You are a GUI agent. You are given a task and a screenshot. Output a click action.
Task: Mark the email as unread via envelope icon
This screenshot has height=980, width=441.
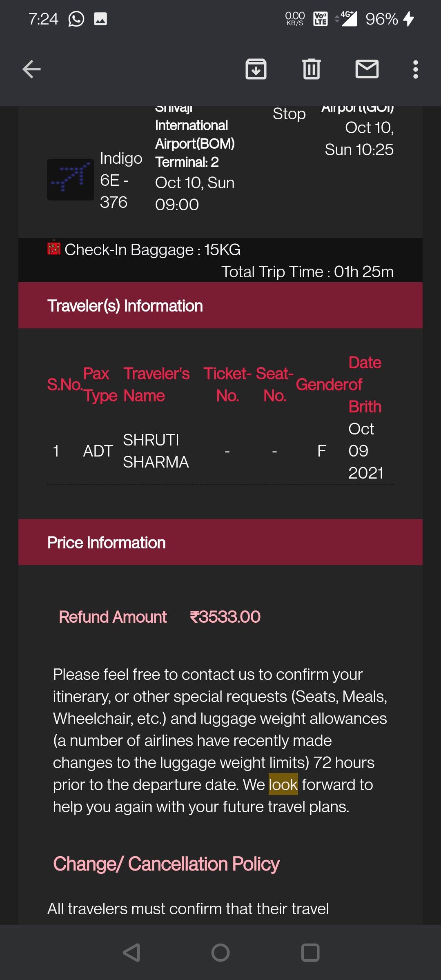(x=367, y=69)
